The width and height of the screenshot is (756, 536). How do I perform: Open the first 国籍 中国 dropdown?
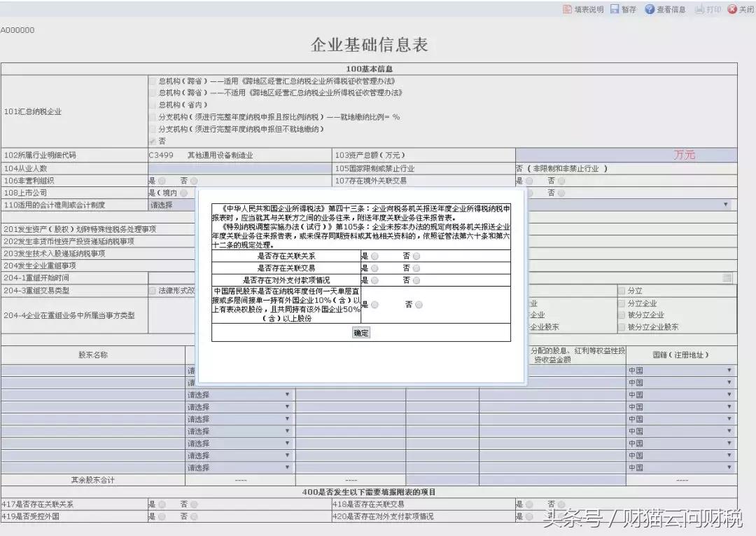point(728,370)
